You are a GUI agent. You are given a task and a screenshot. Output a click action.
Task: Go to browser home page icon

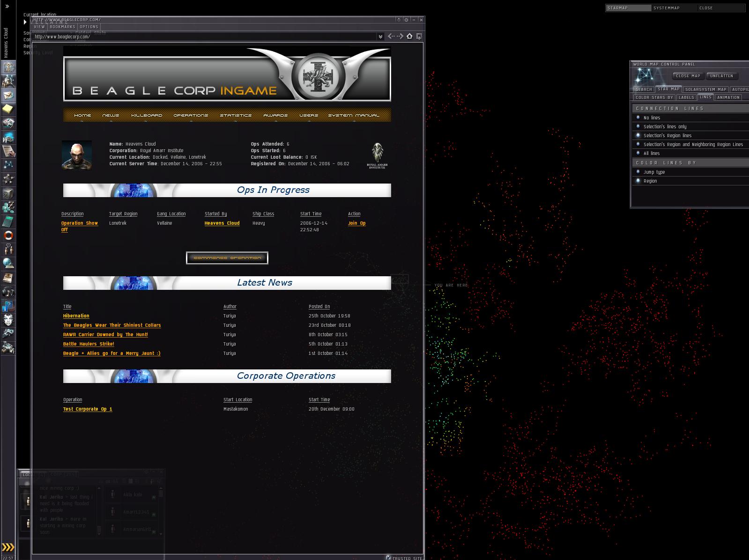click(409, 36)
